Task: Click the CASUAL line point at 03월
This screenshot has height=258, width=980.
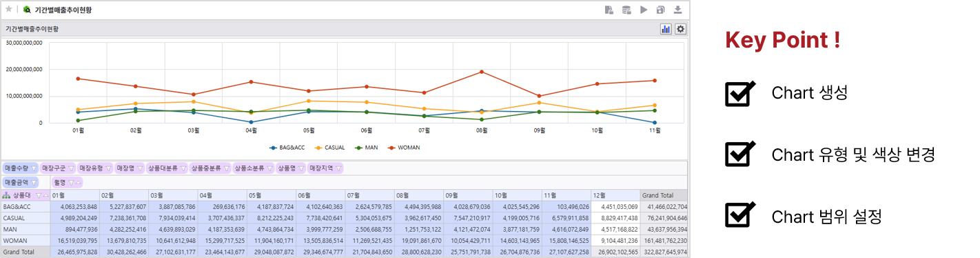Action: tap(193, 101)
